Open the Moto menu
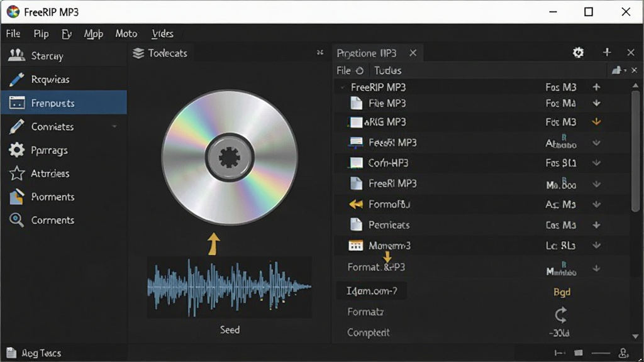Screen dimensions: 644x362 click(126, 34)
